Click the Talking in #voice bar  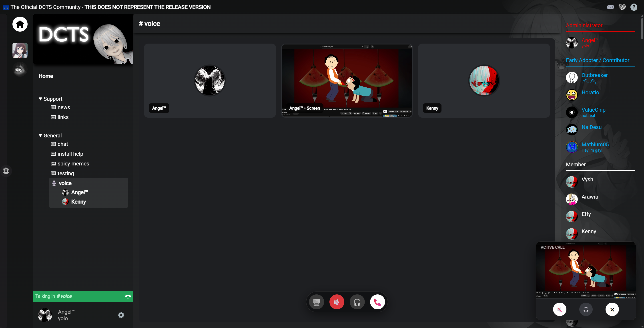(83, 296)
